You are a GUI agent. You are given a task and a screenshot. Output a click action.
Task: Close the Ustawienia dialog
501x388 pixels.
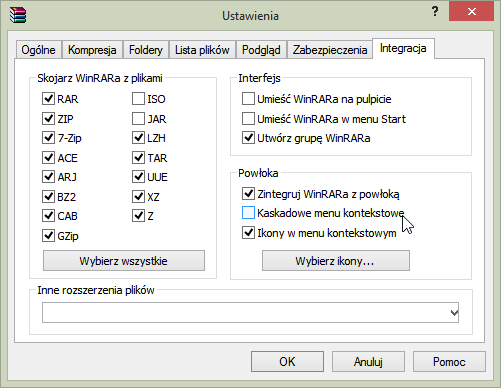[x=471, y=11]
